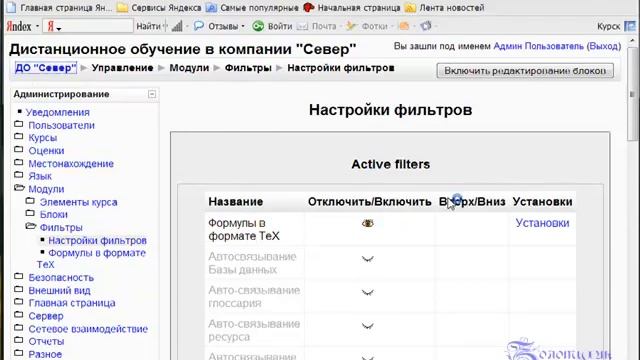Collapse the Администрирование block
Screen dimensions: 640x360
pyautogui.click(x=152, y=94)
